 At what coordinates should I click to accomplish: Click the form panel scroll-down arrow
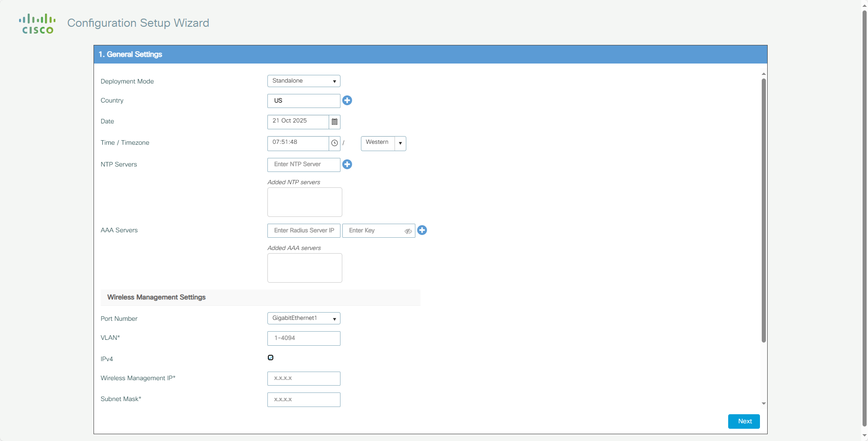coord(764,403)
